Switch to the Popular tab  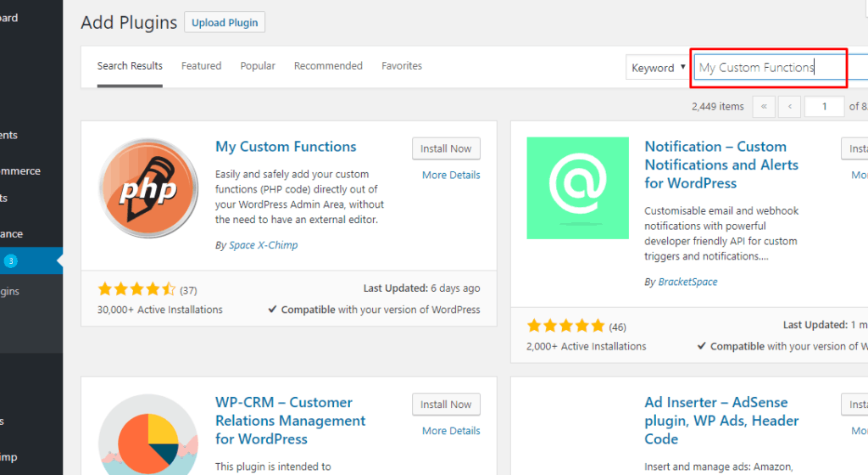tap(258, 66)
